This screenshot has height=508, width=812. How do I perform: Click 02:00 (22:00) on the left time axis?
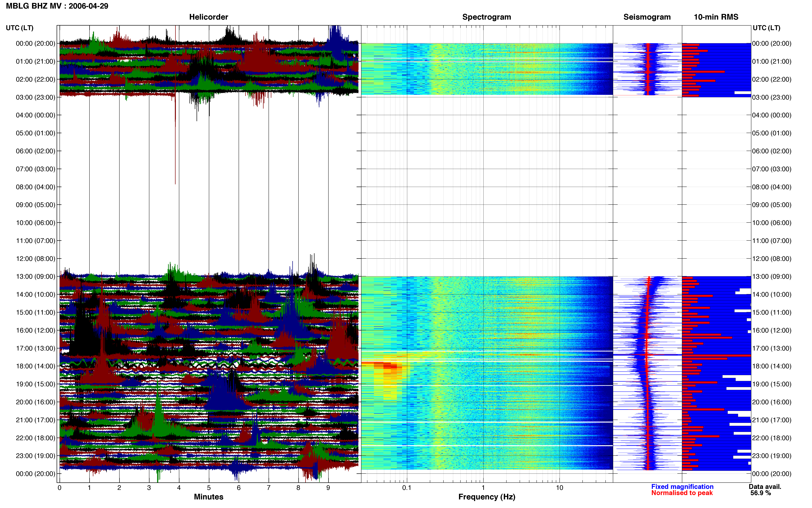[35, 79]
